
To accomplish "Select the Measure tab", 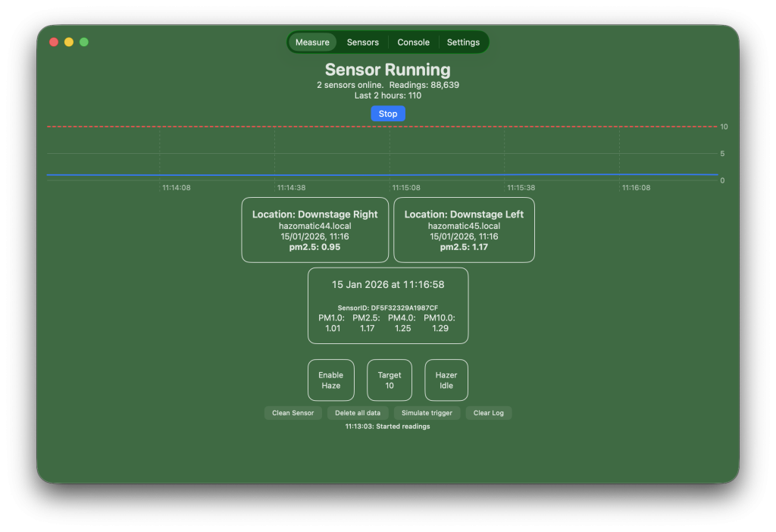I will point(312,42).
